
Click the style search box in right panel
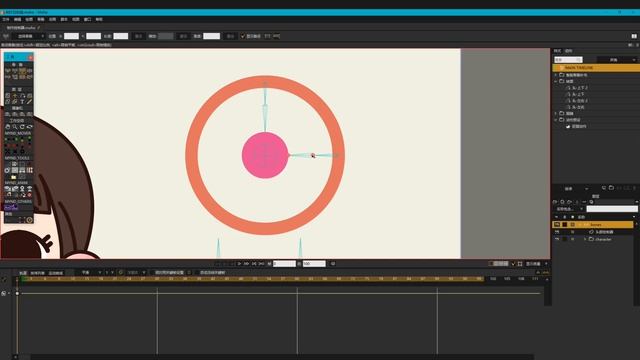[x=568, y=60]
